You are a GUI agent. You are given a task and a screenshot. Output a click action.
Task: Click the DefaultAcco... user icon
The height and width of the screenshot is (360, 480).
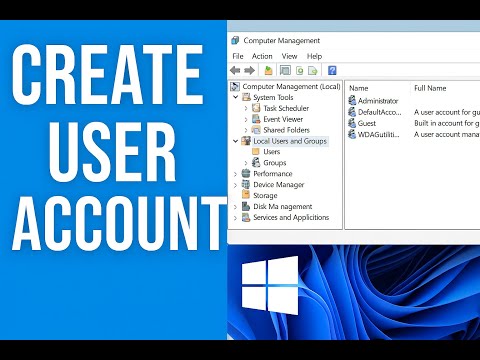352,112
